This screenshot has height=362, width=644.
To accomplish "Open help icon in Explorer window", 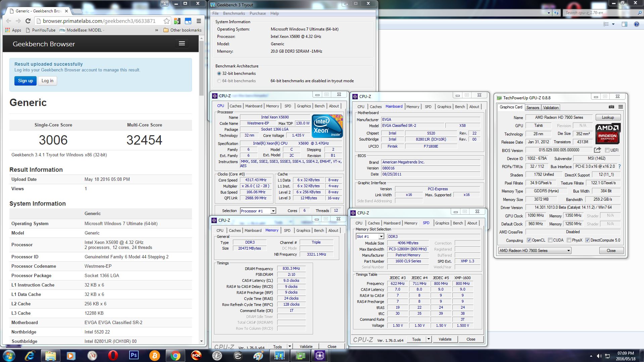I will [x=636, y=24].
